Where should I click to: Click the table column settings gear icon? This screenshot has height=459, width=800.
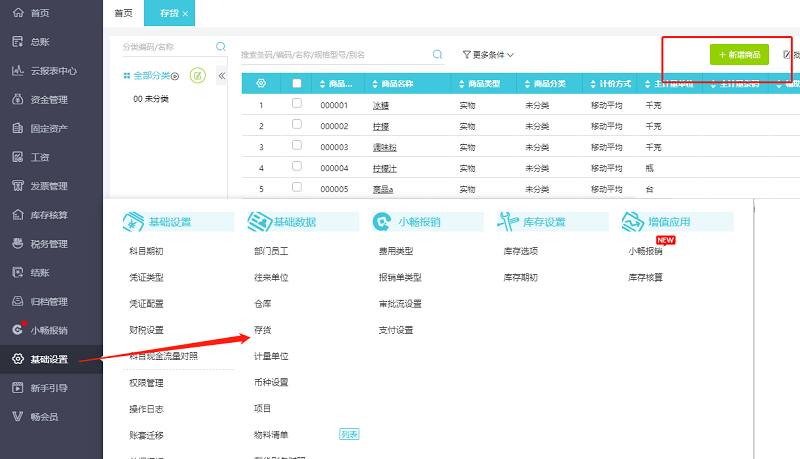(261, 83)
